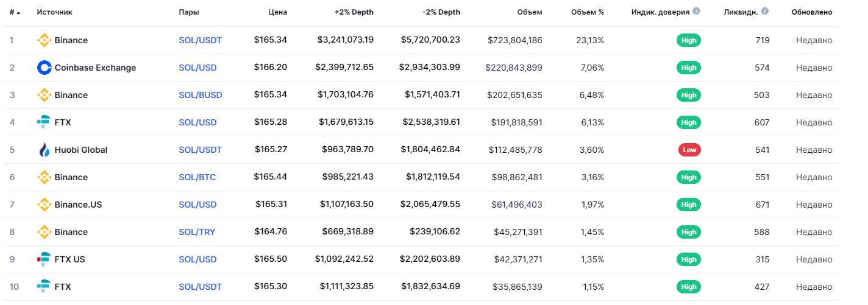Click High badge in Coinbase Exchange row

[x=689, y=68]
